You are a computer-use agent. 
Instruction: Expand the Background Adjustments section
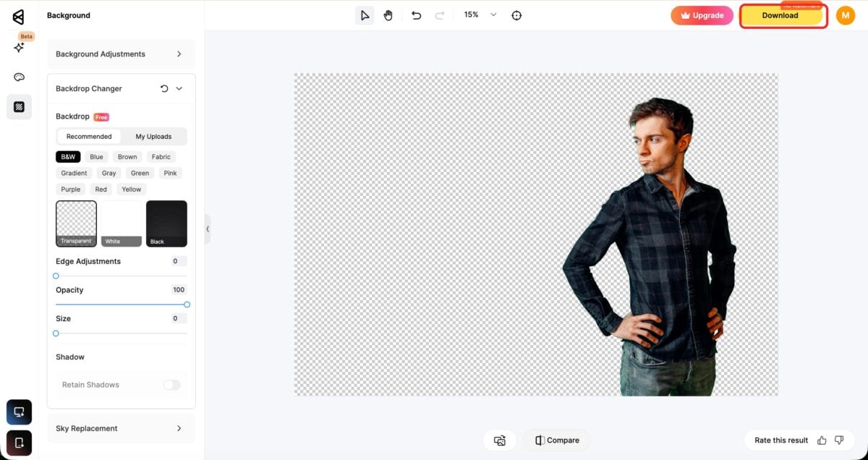pos(120,54)
